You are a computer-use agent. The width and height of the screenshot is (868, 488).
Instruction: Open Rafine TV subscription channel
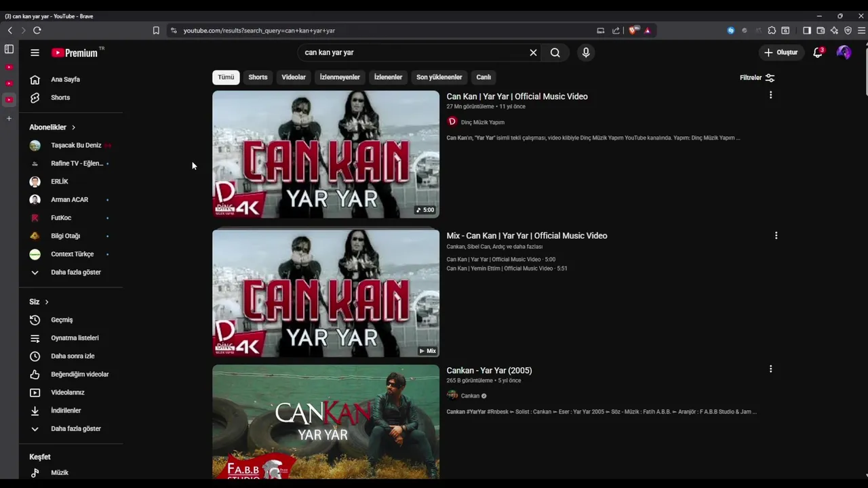coord(71,163)
